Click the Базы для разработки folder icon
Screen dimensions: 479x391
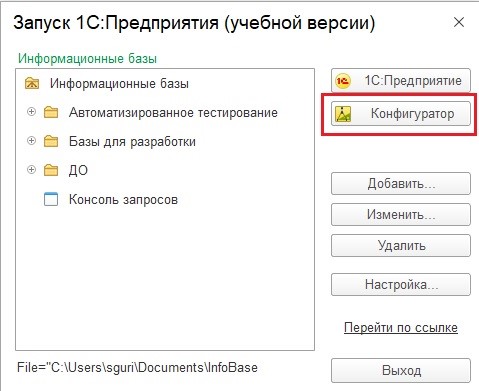pyautogui.click(x=51, y=141)
